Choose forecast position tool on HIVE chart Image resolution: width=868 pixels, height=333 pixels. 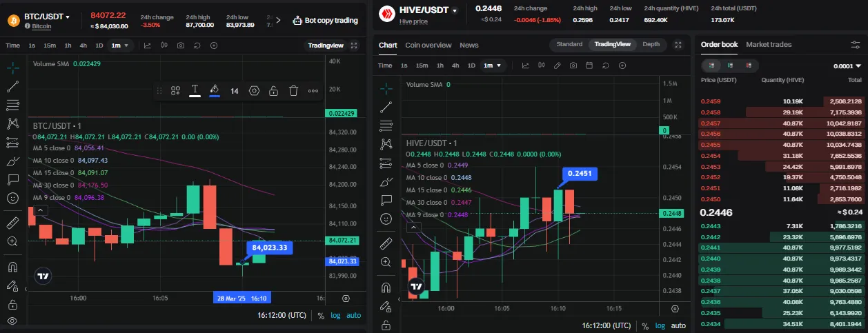[x=386, y=163]
